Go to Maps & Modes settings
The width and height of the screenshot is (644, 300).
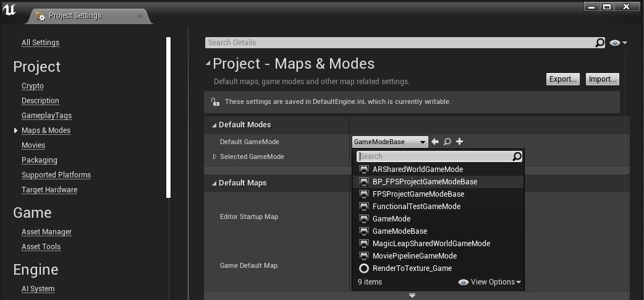coord(46,131)
